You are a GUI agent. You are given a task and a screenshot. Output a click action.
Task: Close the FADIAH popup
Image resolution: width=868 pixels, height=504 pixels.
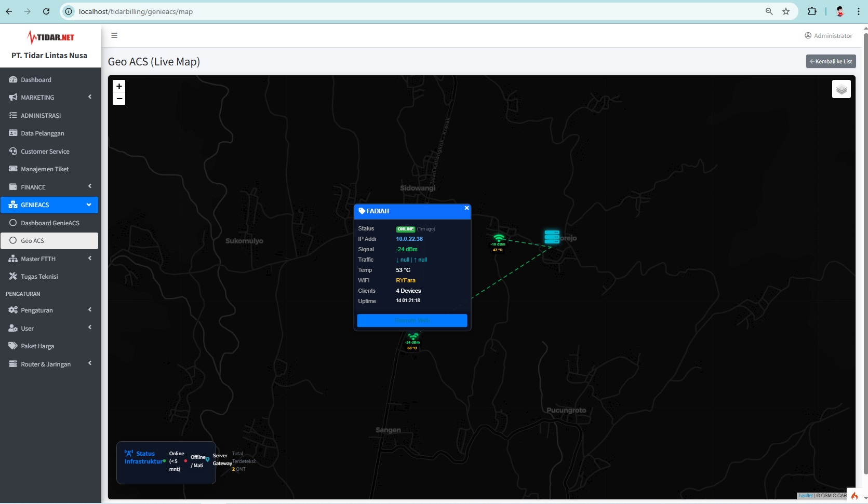[466, 208]
